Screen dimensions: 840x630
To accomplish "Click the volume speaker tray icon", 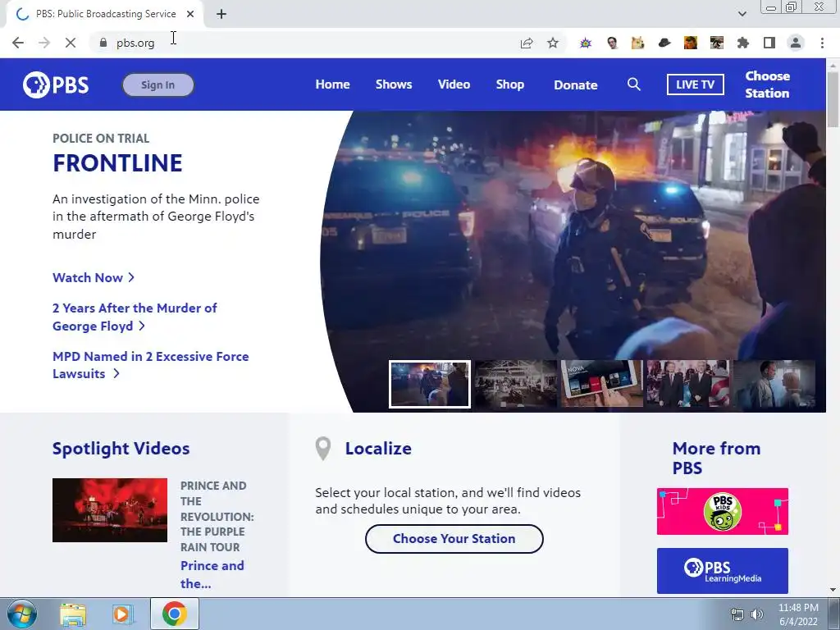I will [757, 614].
